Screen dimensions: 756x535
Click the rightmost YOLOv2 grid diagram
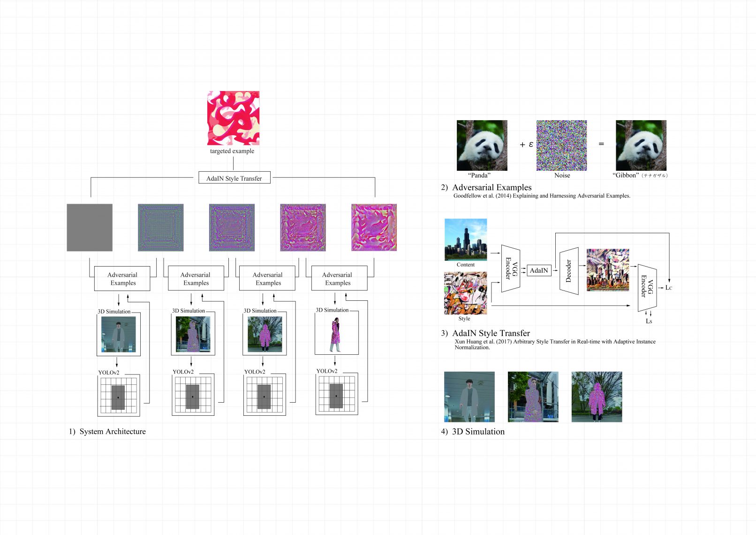tap(336, 395)
